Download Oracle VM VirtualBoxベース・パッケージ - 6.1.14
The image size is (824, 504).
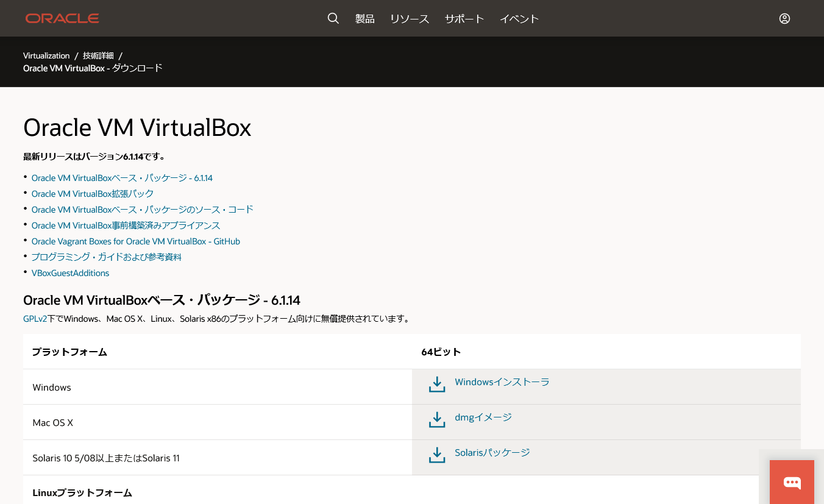[x=122, y=177]
